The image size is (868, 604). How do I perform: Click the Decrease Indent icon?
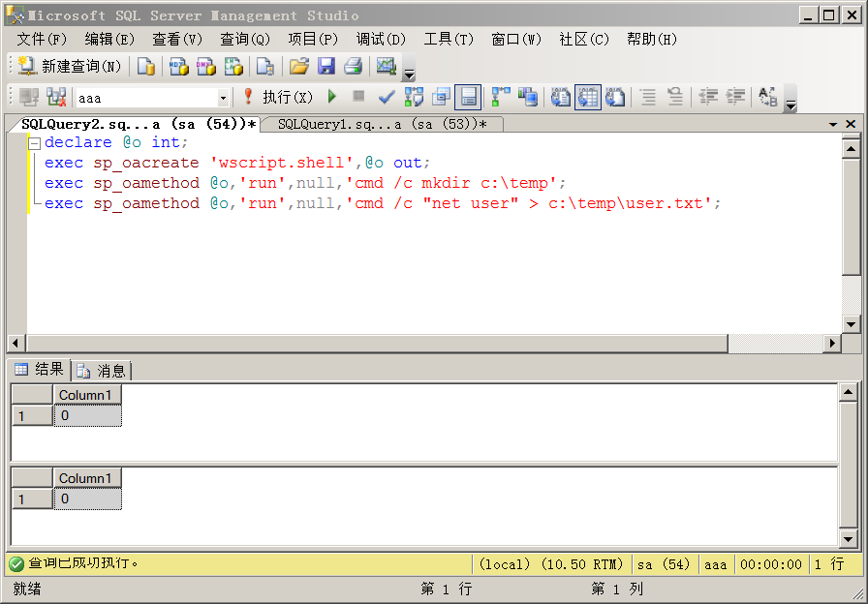[708, 98]
